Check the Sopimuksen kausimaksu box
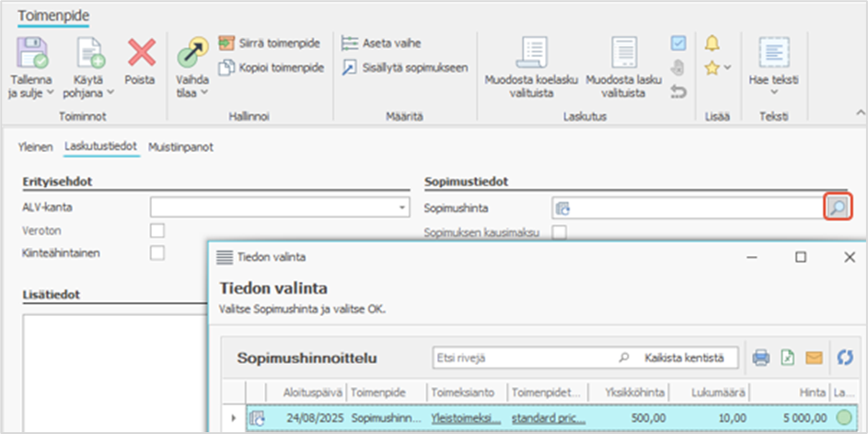Viewport: 868px width, 434px height. (559, 232)
